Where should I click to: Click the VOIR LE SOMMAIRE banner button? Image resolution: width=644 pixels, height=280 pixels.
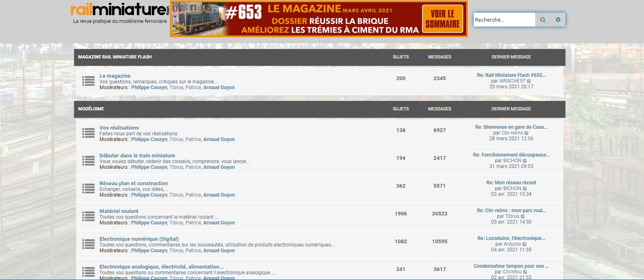coord(443,19)
